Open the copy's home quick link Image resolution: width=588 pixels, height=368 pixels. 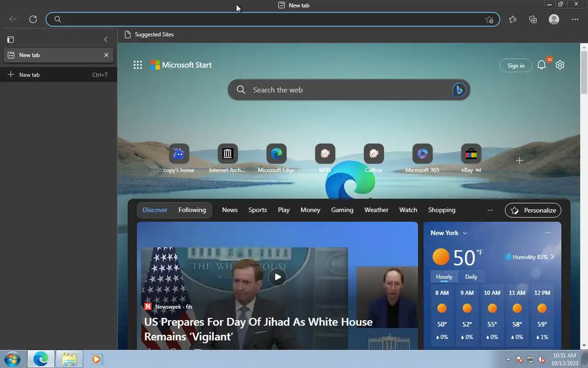click(179, 159)
